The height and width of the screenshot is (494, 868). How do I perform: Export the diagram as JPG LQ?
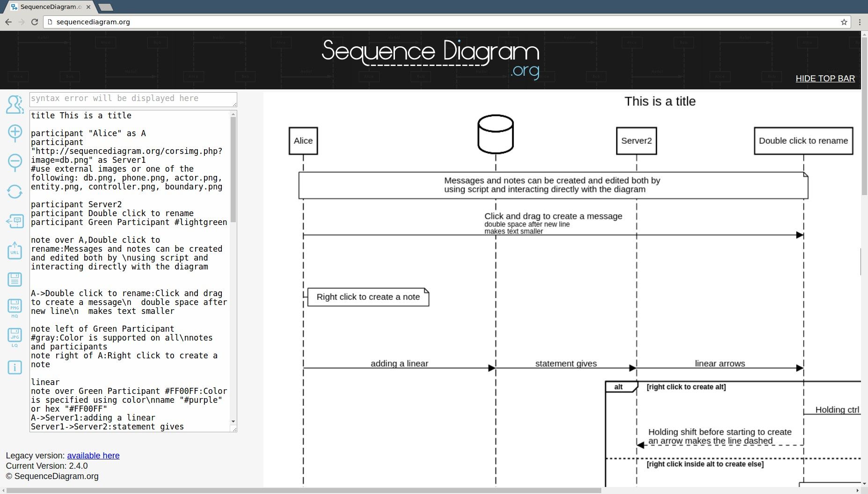coord(15,337)
